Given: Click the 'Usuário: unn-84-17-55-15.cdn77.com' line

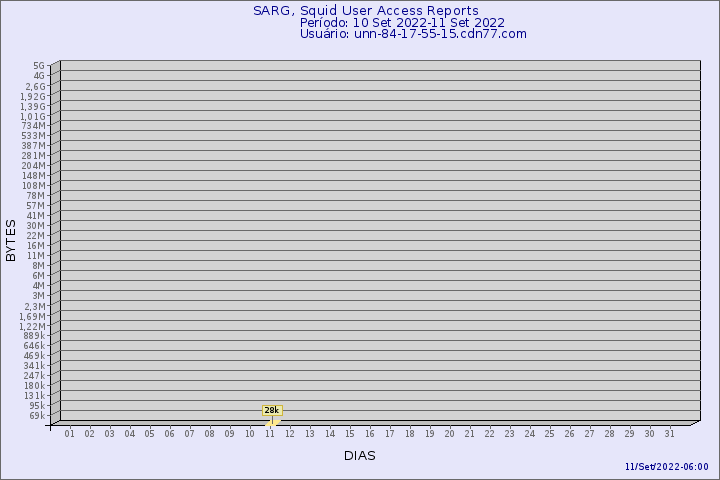Looking at the screenshot, I should [413, 34].
